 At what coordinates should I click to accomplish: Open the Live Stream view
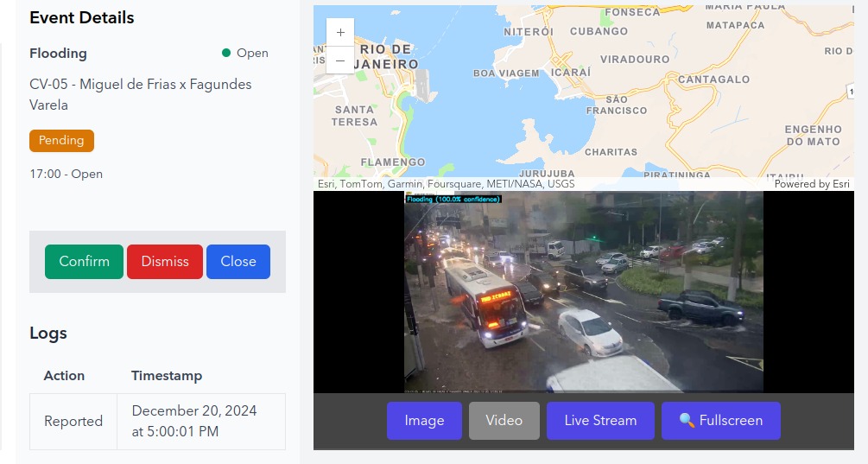(x=600, y=421)
